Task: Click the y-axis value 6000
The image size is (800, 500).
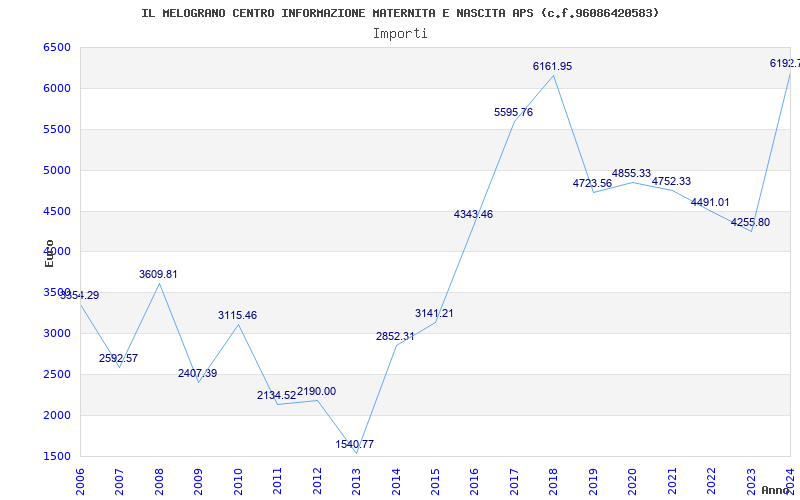Action: (57, 88)
